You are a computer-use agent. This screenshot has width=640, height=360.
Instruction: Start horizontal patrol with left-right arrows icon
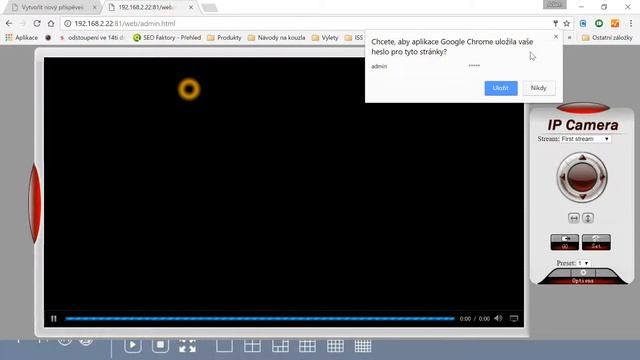574,218
